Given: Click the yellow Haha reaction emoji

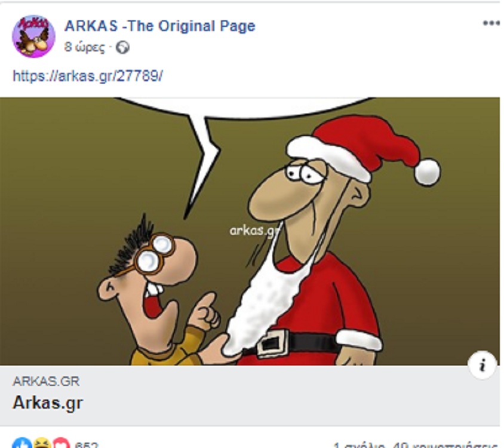Looking at the screenshot, I should [x=42, y=444].
